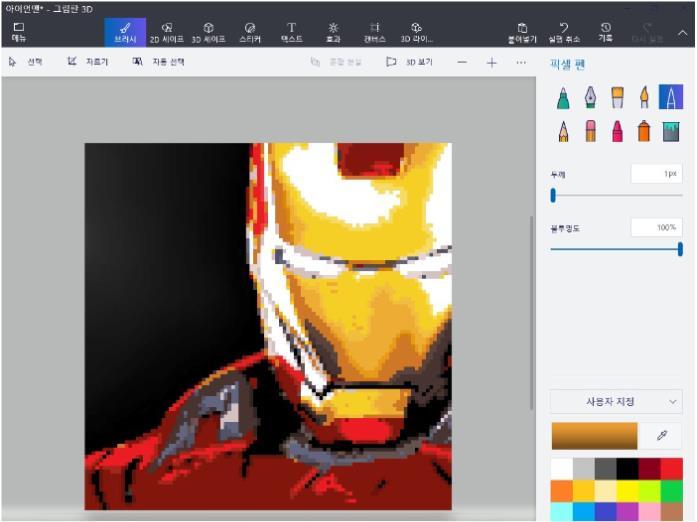This screenshot has height=522, width=697.
Task: Choose the black color swatch
Action: pyautogui.click(x=628, y=469)
